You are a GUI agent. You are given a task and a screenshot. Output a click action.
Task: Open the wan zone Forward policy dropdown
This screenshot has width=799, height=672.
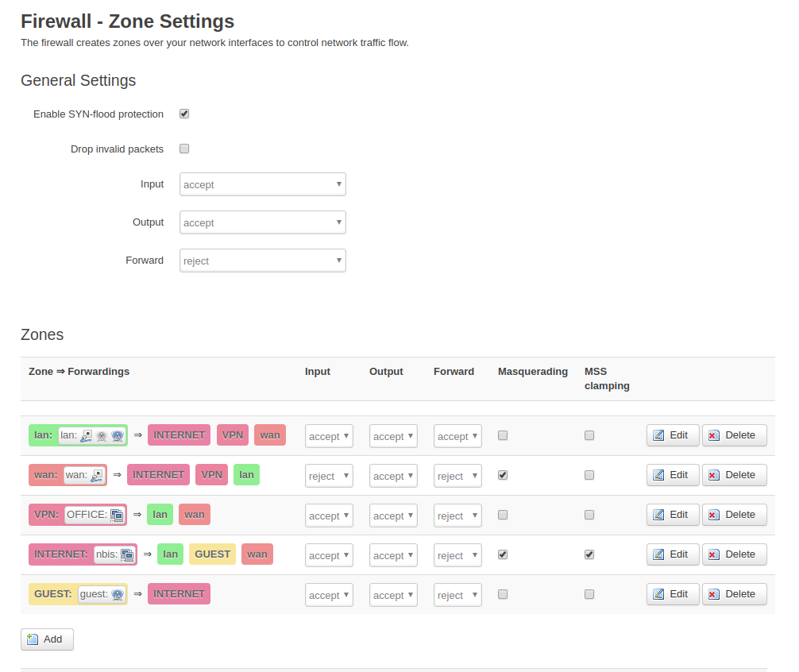(457, 476)
